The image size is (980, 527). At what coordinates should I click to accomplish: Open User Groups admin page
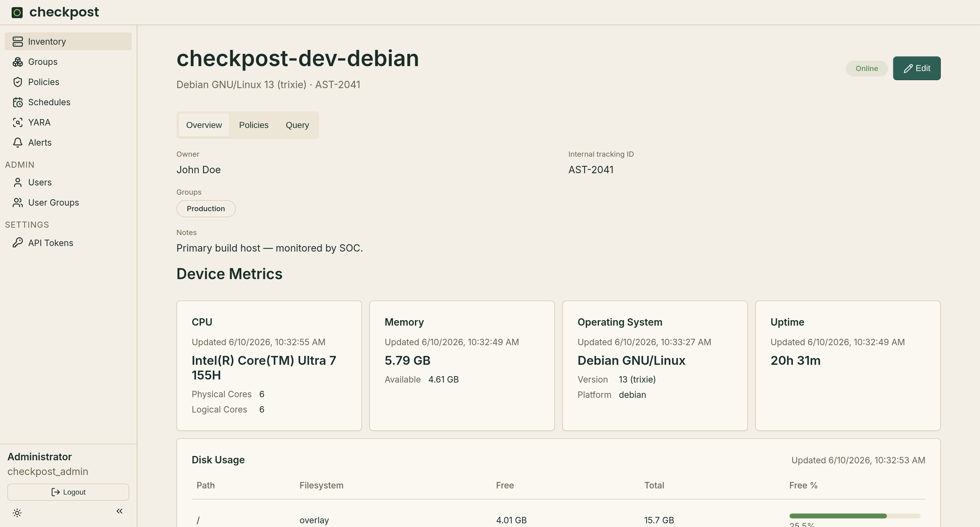tap(68, 202)
